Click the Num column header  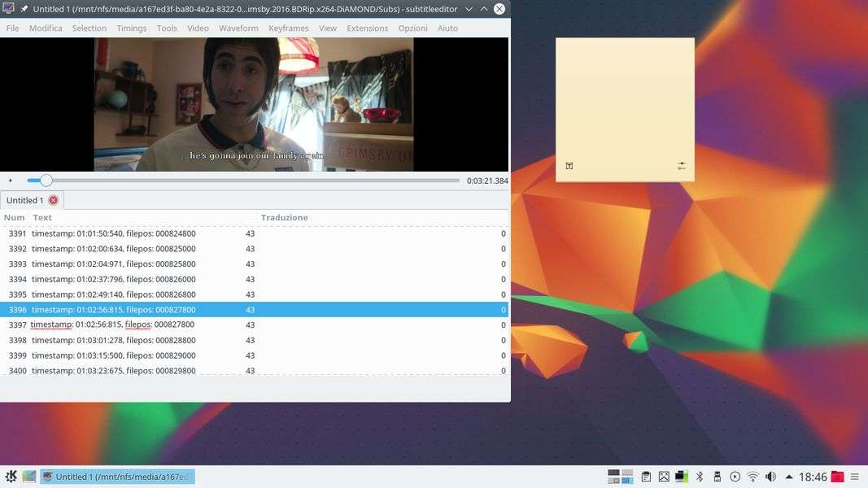15,217
